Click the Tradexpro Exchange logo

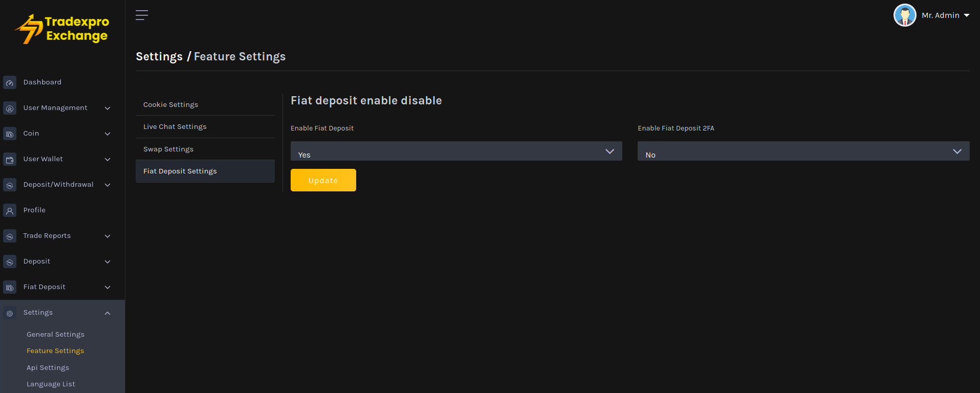[62, 29]
